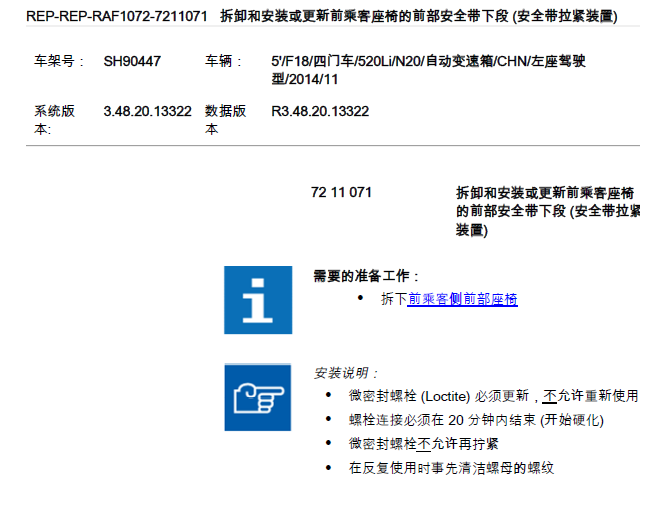Select data version R3.48.20.13322

coord(320,111)
